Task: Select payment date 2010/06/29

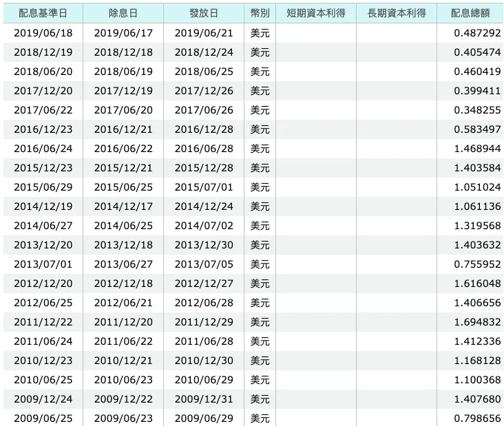Action: point(204,380)
